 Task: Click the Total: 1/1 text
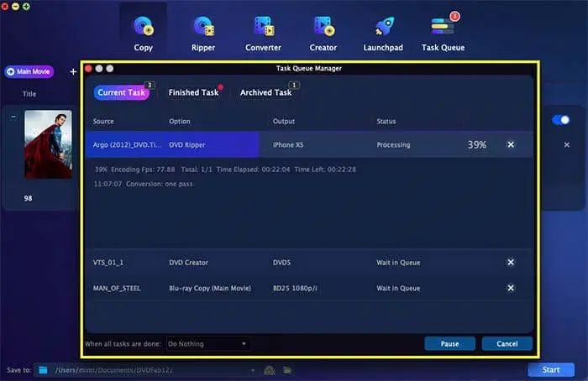[x=197, y=170]
